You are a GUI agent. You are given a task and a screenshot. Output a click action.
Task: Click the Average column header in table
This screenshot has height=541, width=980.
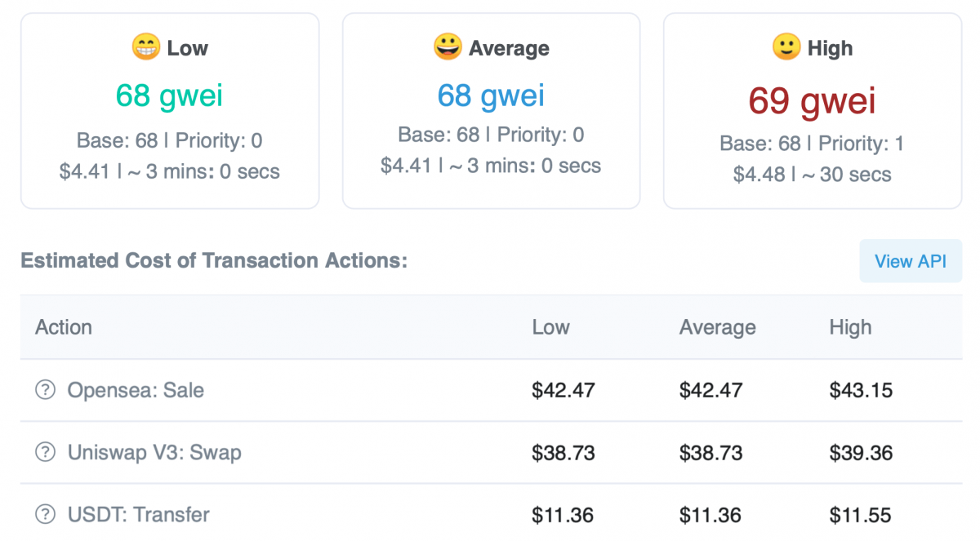(717, 327)
